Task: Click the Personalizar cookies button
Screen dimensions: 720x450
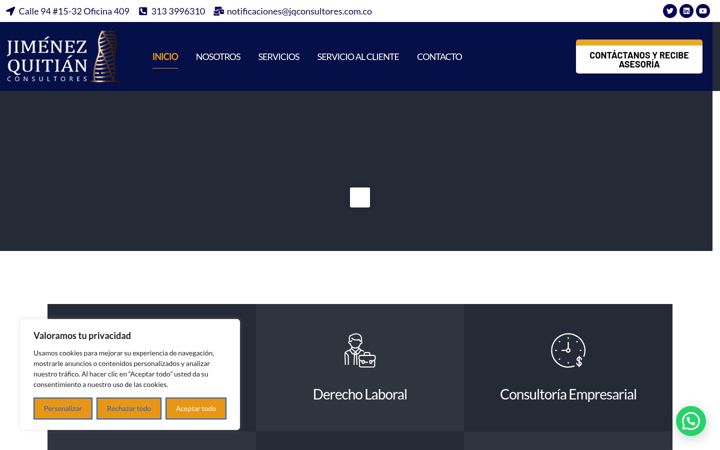Action: coord(63,408)
